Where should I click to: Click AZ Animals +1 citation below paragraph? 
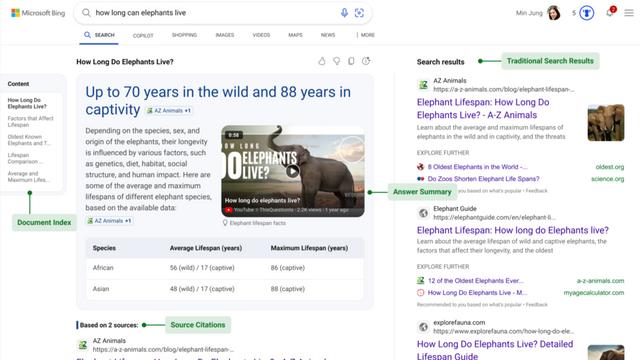point(109,221)
